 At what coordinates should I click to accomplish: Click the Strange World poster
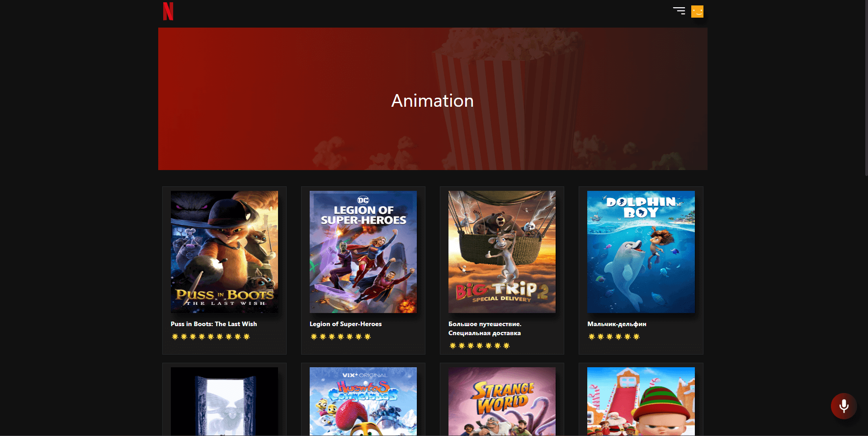(x=502, y=402)
